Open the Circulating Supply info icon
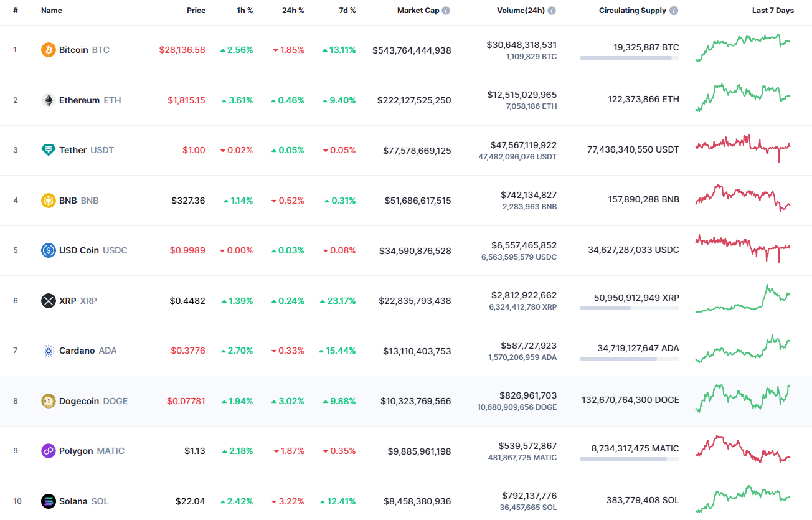The image size is (812, 520). pos(673,10)
